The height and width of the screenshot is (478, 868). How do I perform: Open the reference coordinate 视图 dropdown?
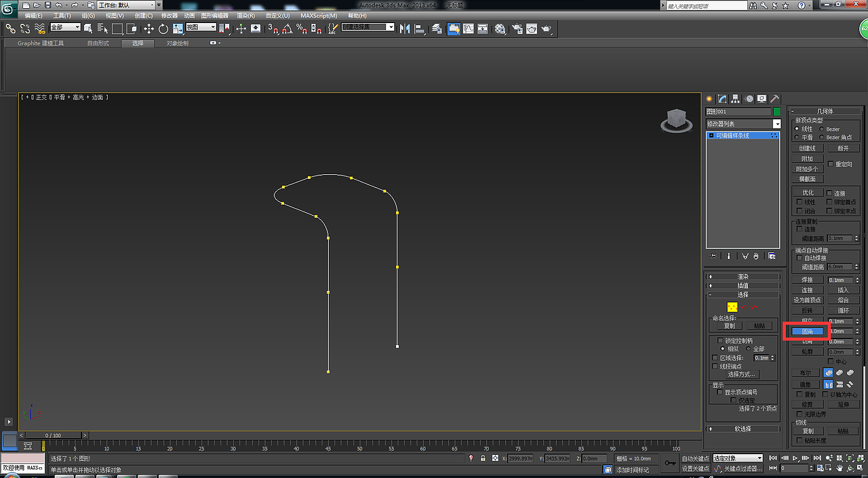pyautogui.click(x=201, y=27)
